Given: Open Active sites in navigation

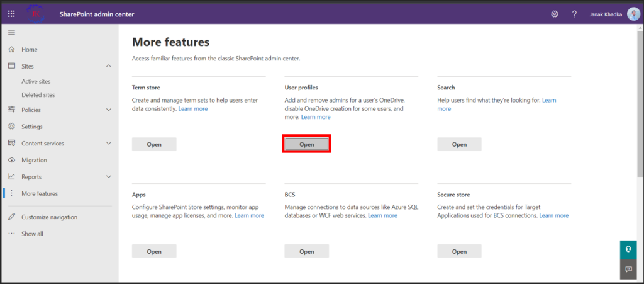Looking at the screenshot, I should 36,82.
